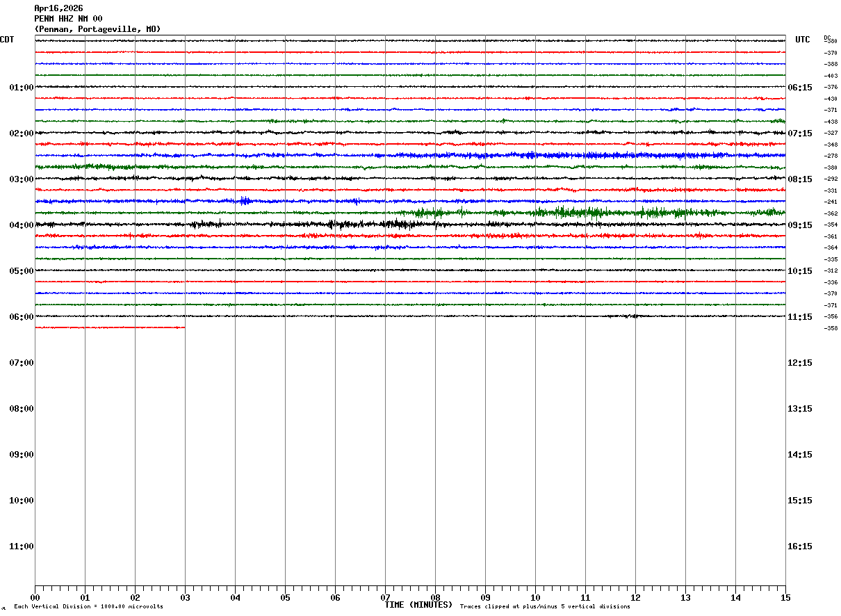Screen dimensions: 841x616
Task: Click the DC offset value -362
Action: [831, 213]
